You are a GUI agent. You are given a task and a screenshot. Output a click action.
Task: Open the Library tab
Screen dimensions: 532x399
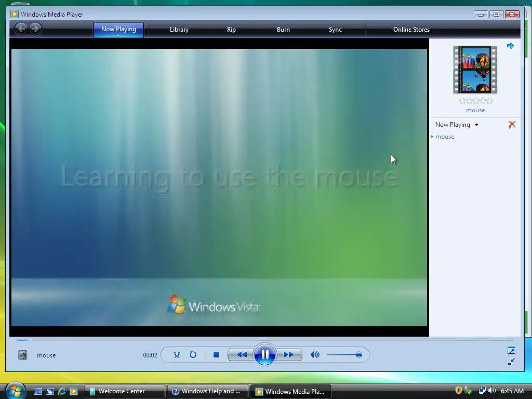click(x=179, y=30)
